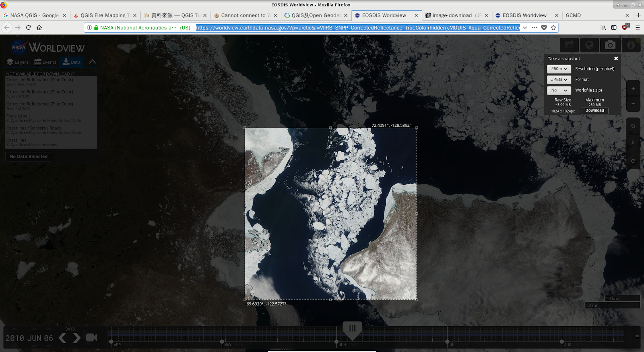Open the Worldfile No dropdown
This screenshot has width=644, height=352.
[559, 90]
